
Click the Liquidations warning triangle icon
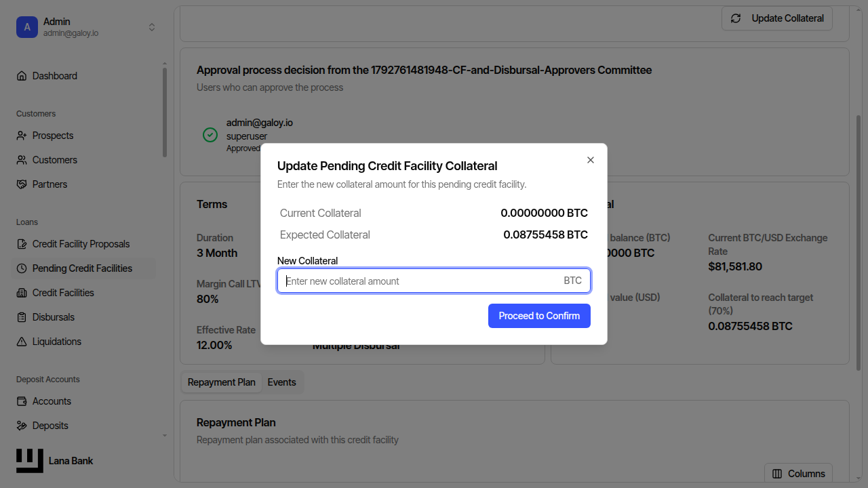pyautogui.click(x=22, y=342)
